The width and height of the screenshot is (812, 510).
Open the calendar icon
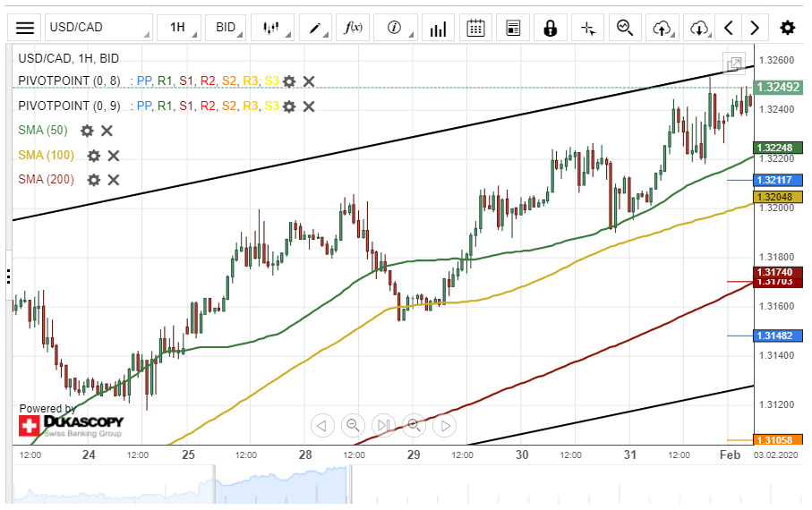click(x=475, y=28)
